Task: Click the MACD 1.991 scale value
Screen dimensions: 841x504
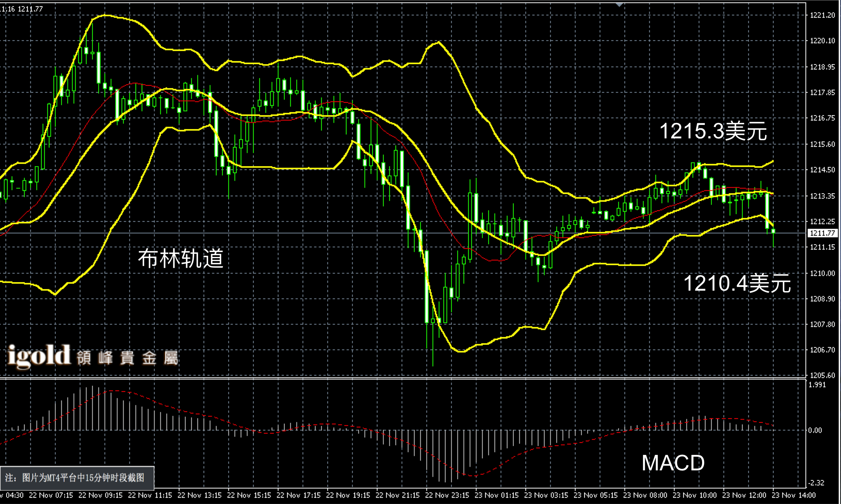Action: (x=817, y=385)
